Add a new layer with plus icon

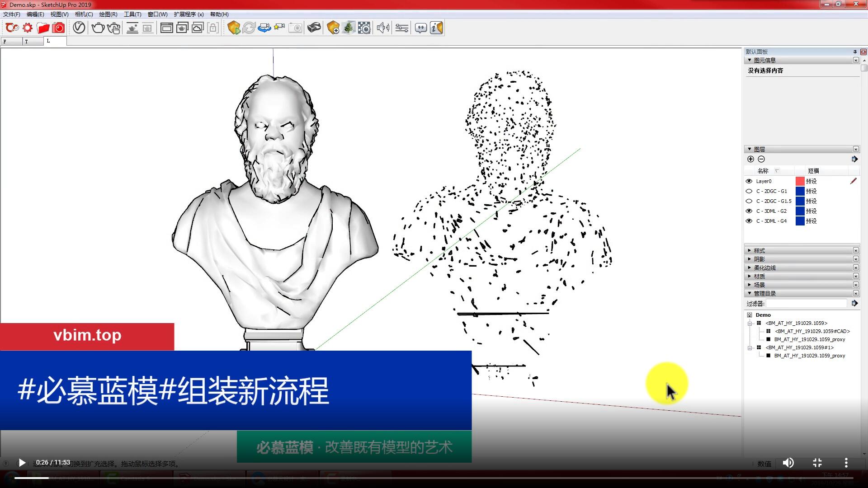pyautogui.click(x=750, y=159)
